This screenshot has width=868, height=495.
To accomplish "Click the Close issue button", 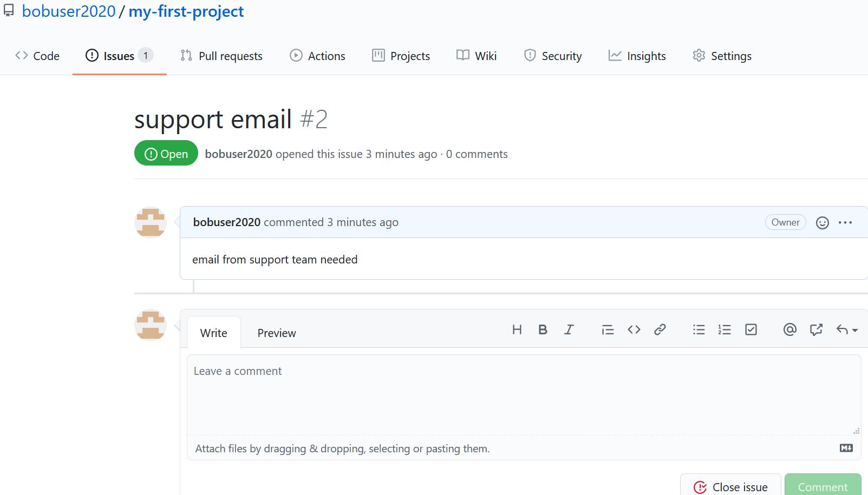I will [x=730, y=486].
